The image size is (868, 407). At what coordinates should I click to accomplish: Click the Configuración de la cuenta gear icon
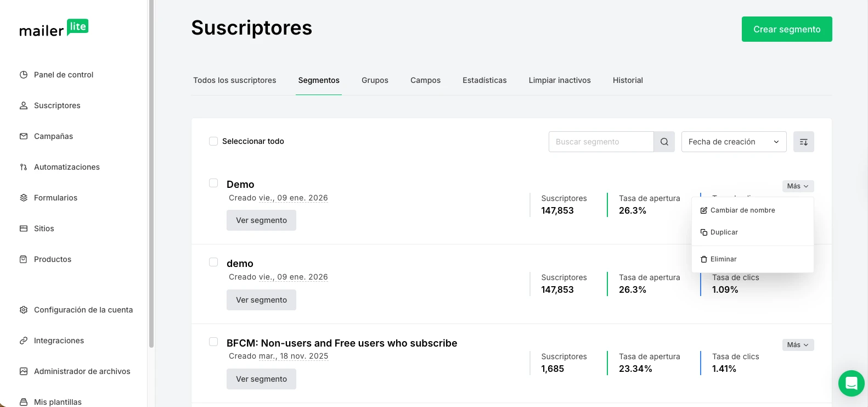24,310
